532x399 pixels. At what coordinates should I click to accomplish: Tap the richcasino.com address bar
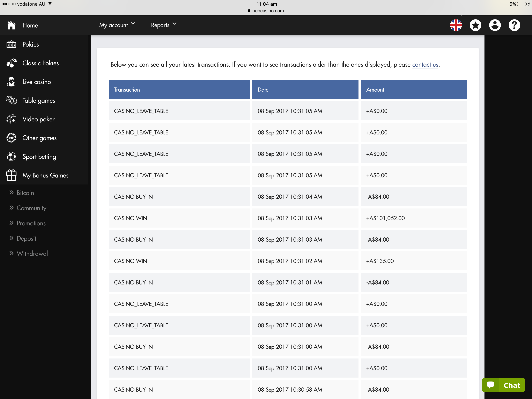tap(266, 11)
